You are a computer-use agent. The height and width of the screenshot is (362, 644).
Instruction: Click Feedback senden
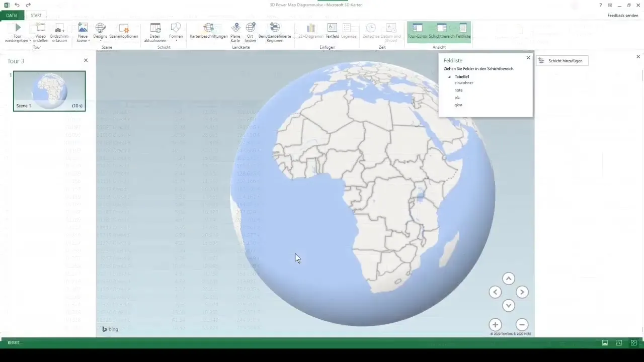623,16
